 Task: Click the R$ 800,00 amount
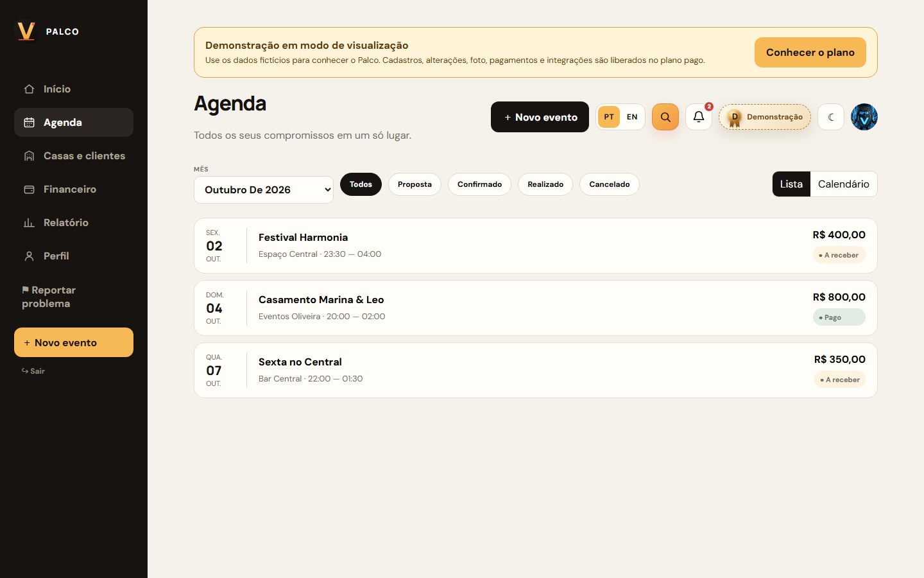(839, 297)
